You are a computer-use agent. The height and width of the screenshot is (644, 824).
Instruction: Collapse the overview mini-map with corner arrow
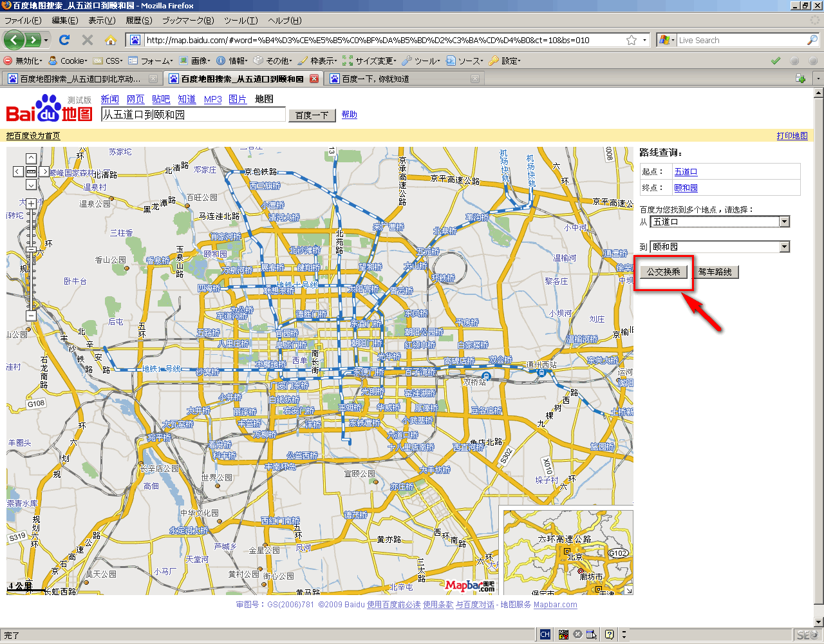629,591
